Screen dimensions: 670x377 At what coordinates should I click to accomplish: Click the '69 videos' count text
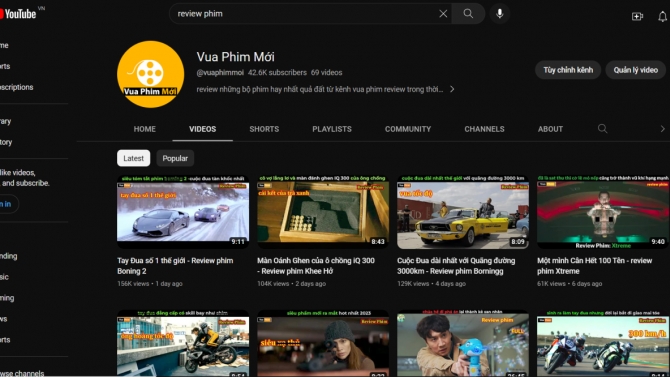pos(326,73)
